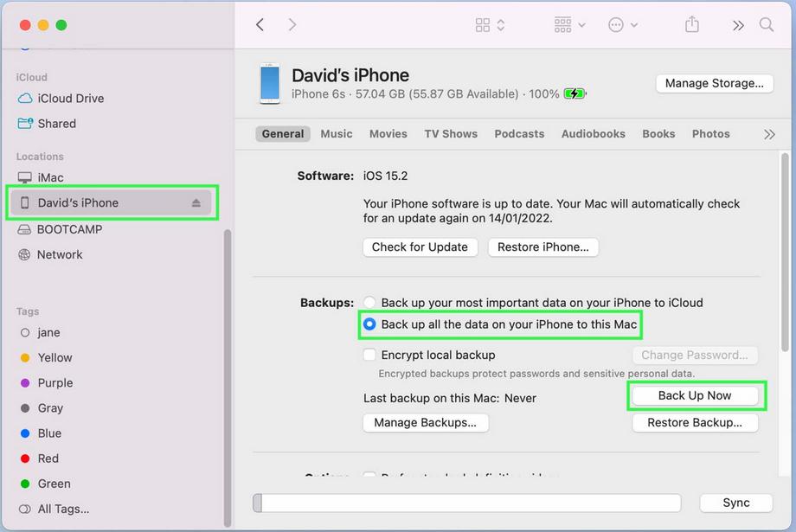Open the group-by options dropdown
Image resolution: width=796 pixels, height=532 pixels.
(x=569, y=24)
